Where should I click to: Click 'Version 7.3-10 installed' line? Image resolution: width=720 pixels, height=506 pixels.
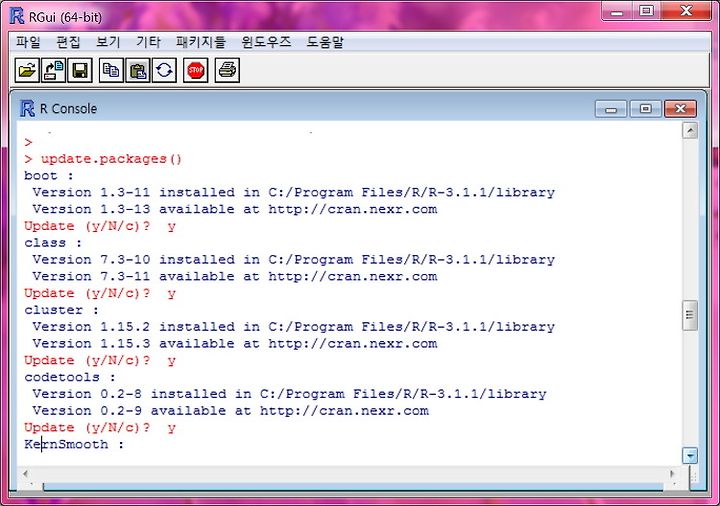[293, 260]
